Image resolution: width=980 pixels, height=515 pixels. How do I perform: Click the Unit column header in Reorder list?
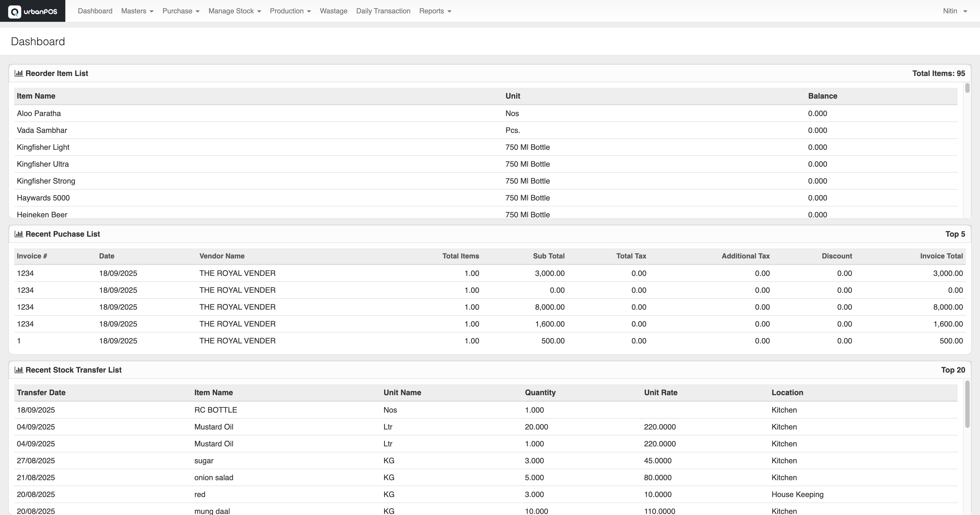click(512, 96)
